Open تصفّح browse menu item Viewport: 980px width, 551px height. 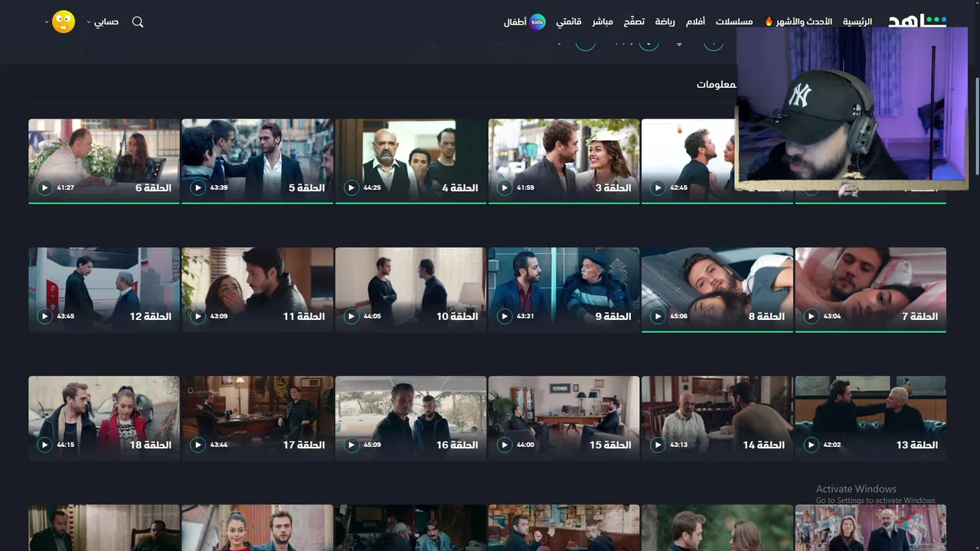point(634,21)
